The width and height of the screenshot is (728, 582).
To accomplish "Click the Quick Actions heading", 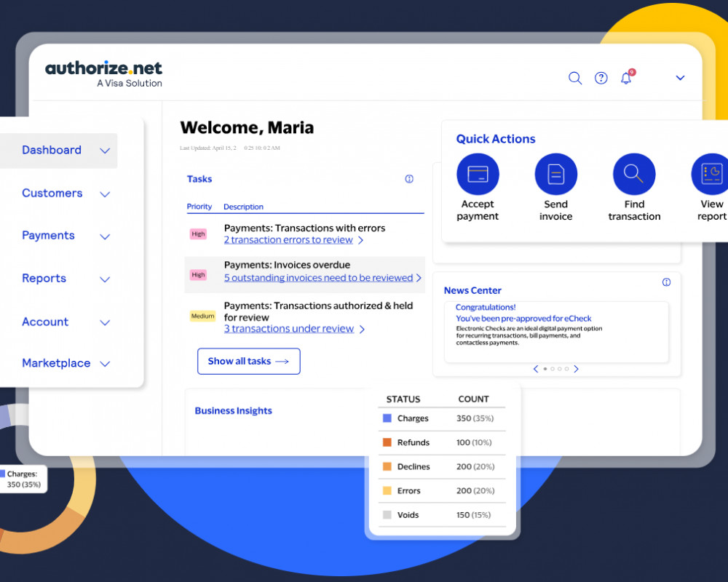I will tap(495, 139).
